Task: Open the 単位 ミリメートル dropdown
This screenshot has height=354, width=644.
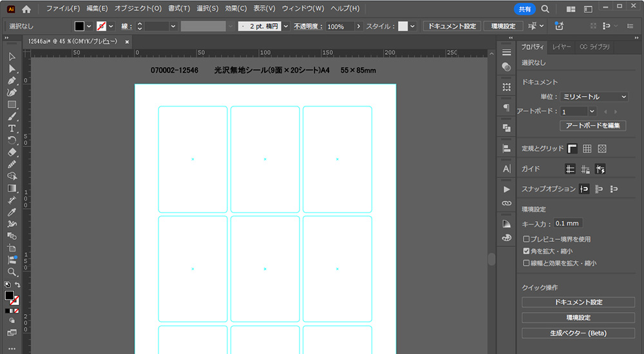Action: pyautogui.click(x=594, y=97)
